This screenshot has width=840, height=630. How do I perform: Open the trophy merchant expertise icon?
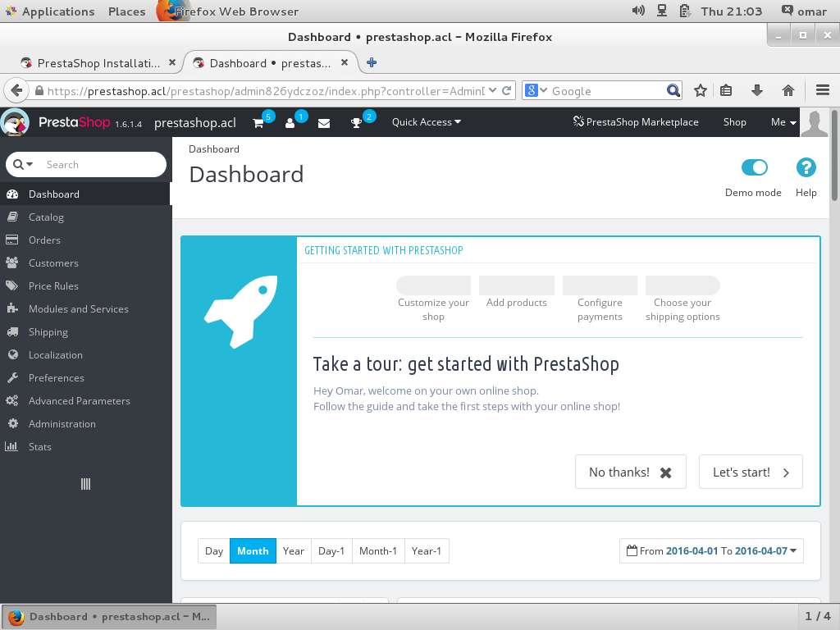pos(356,123)
